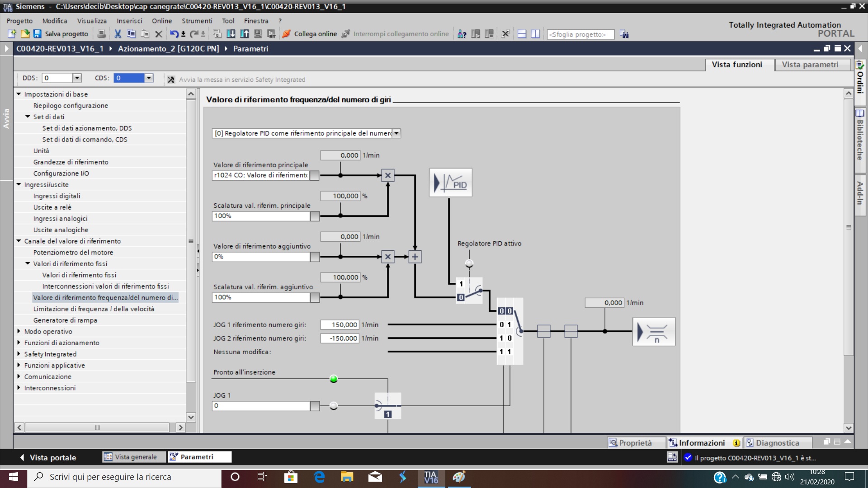Edit the JOG 1 riferimento numero giri value field
Viewport: 868px width, 488px height.
click(x=340, y=324)
